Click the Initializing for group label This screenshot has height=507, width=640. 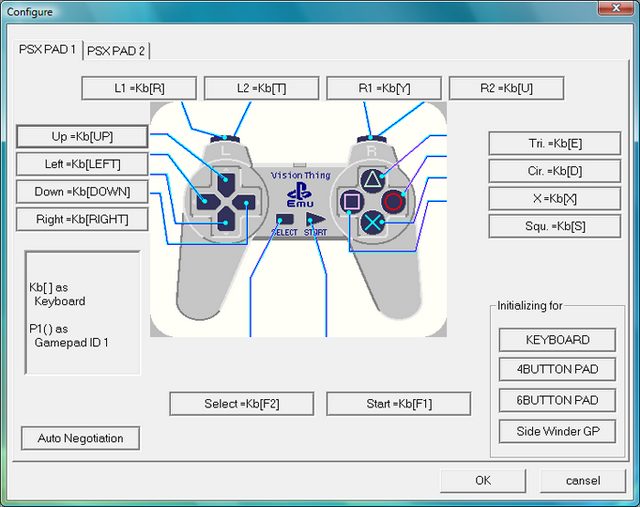point(529,306)
